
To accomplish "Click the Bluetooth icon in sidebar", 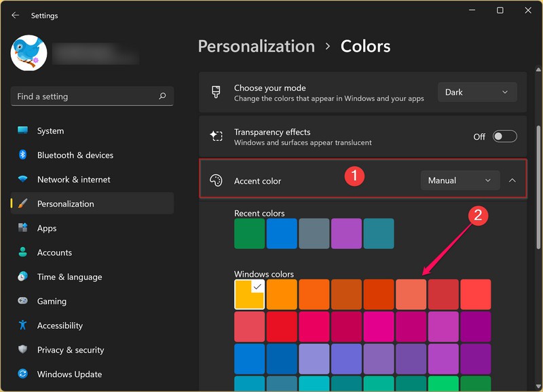I will [x=23, y=155].
